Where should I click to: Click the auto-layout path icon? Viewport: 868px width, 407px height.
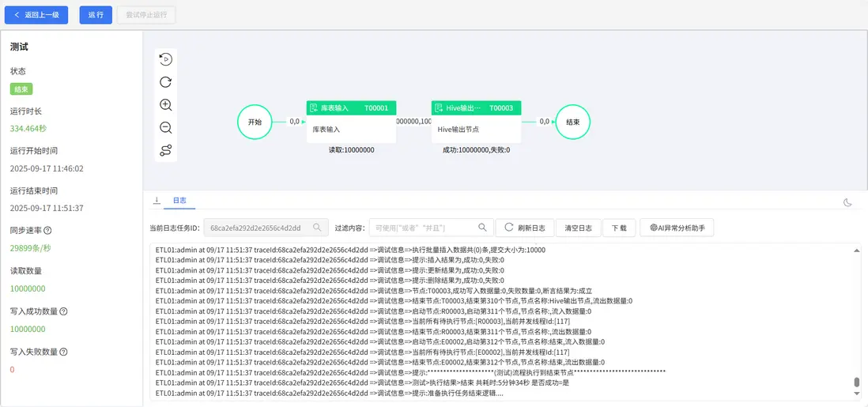[x=165, y=151]
